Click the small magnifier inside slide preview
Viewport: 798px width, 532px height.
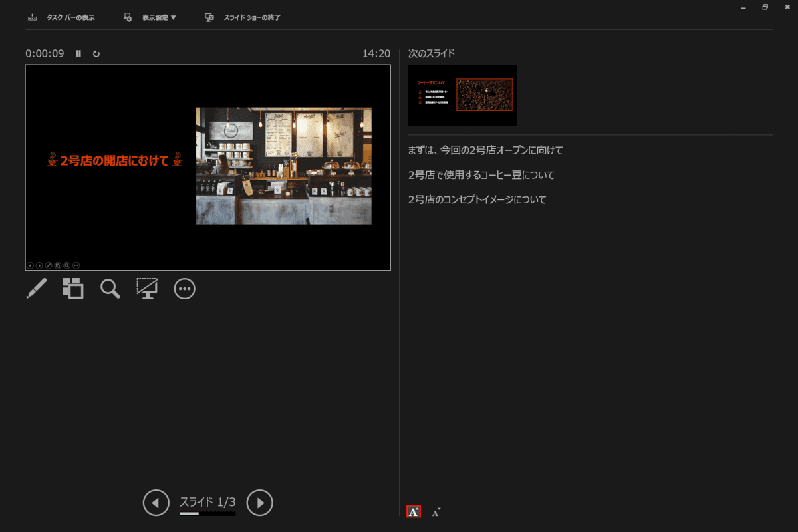67,265
